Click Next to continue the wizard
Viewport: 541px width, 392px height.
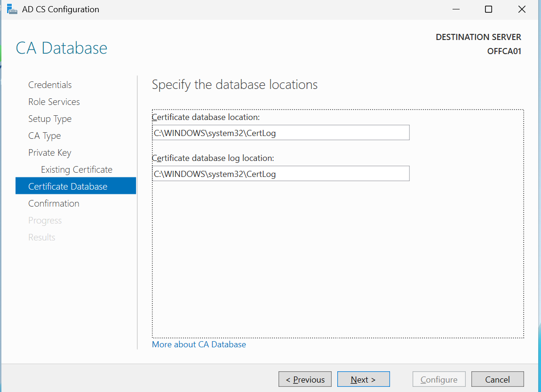[363, 379]
